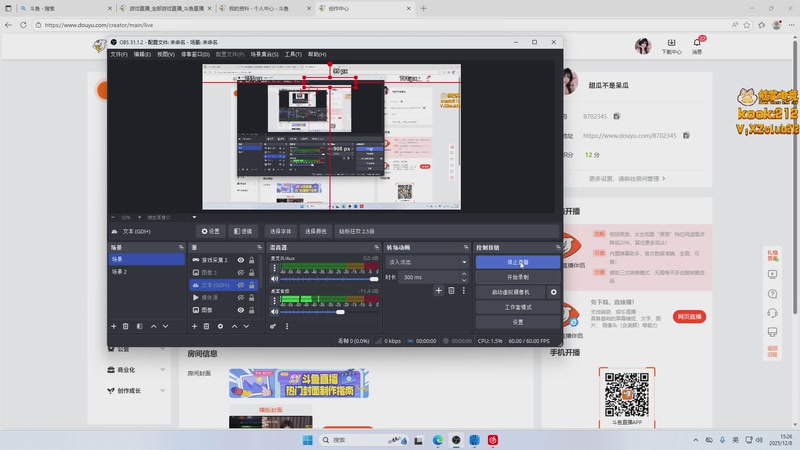800x450 pixels.
Task: Open transition properties three-dot menu
Action: pos(463,290)
